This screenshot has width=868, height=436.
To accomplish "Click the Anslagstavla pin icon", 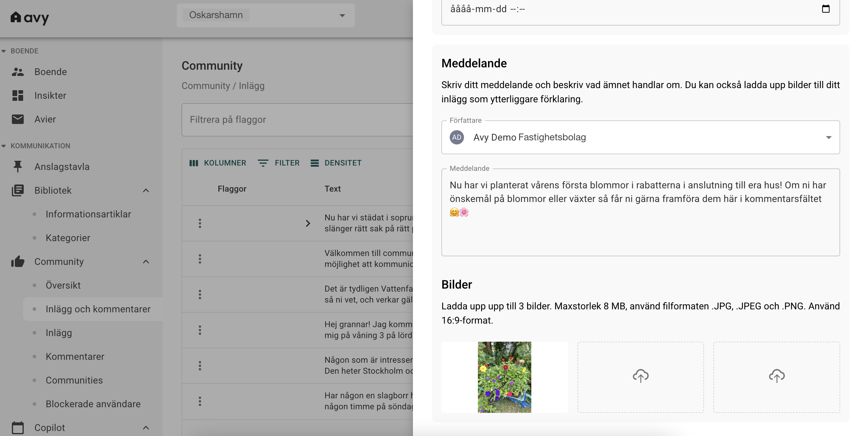I will 18,167.
